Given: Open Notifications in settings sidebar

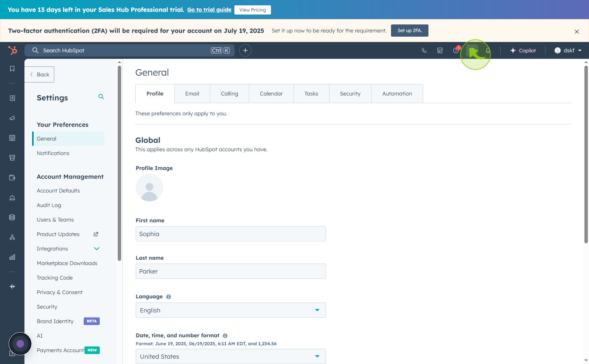Looking at the screenshot, I should (53, 153).
